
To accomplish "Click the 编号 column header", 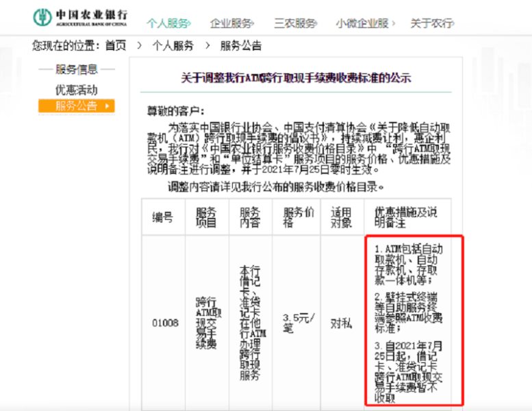I will tap(162, 217).
